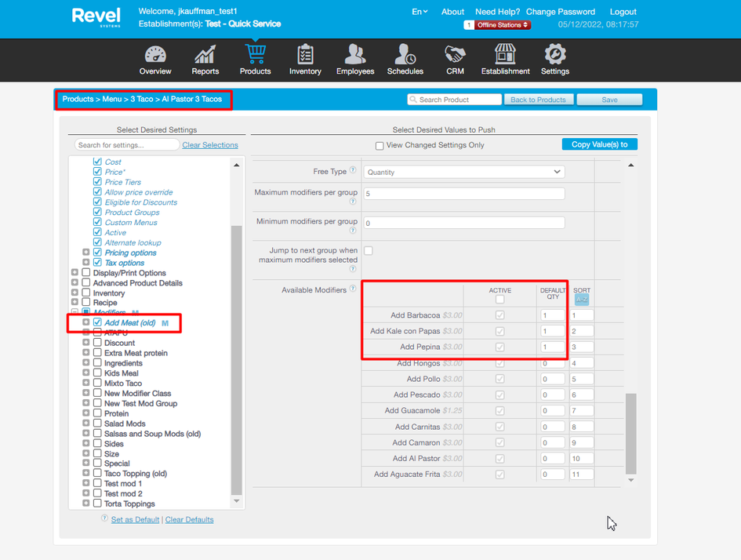The height and width of the screenshot is (560, 741).
Task: Click the Clear Selections link
Action: point(210,145)
